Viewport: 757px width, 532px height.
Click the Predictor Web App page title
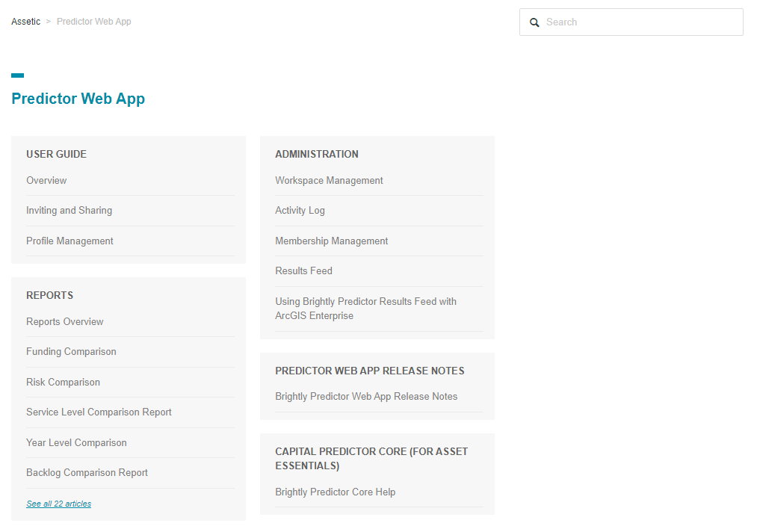click(78, 99)
